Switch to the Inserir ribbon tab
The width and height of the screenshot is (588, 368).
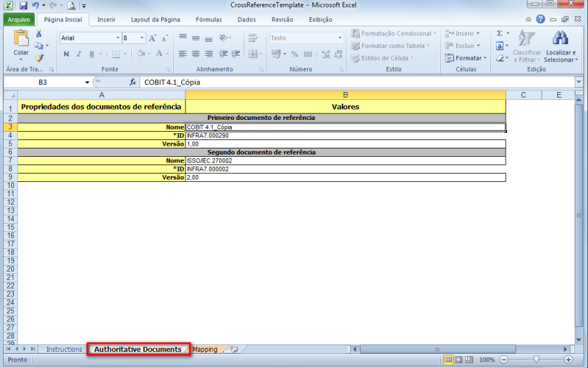click(x=106, y=20)
